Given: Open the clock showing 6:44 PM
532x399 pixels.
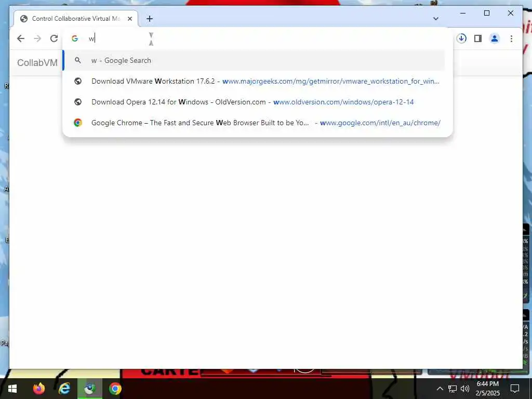Looking at the screenshot, I should (x=488, y=389).
